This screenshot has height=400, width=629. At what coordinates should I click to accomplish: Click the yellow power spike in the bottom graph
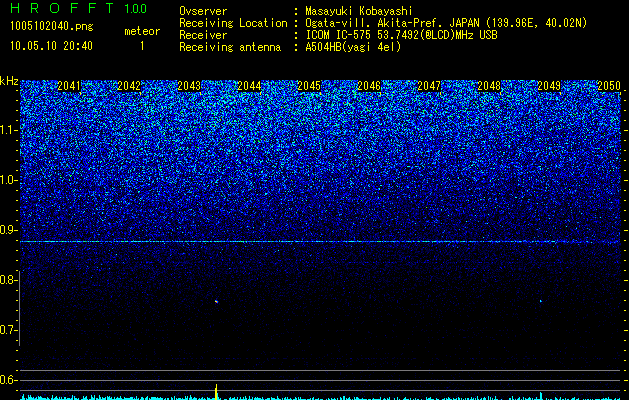(x=216, y=392)
